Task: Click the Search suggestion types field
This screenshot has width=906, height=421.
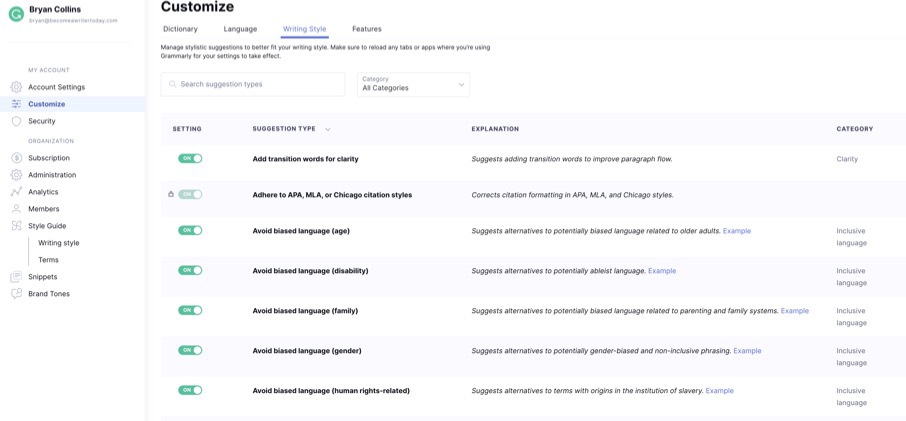Action: [x=253, y=84]
